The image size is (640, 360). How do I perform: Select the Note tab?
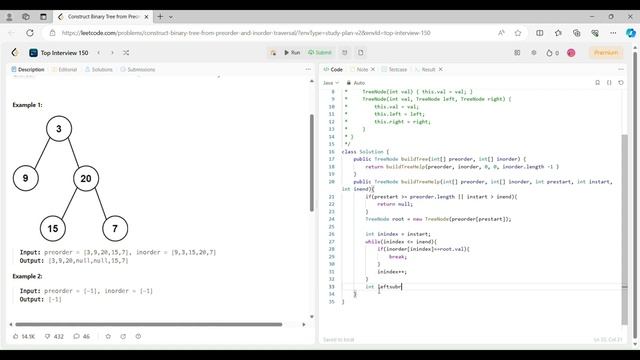tap(360, 69)
